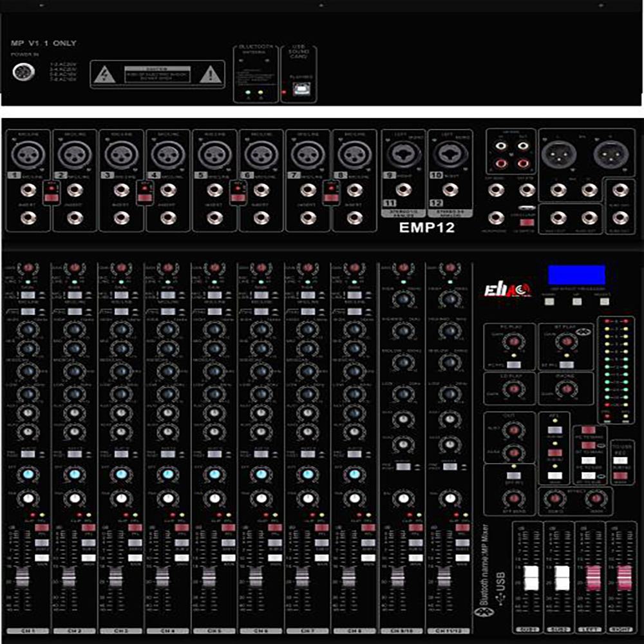Engage the PC TO MAIN switch
644x644 pixels.
click(x=589, y=429)
